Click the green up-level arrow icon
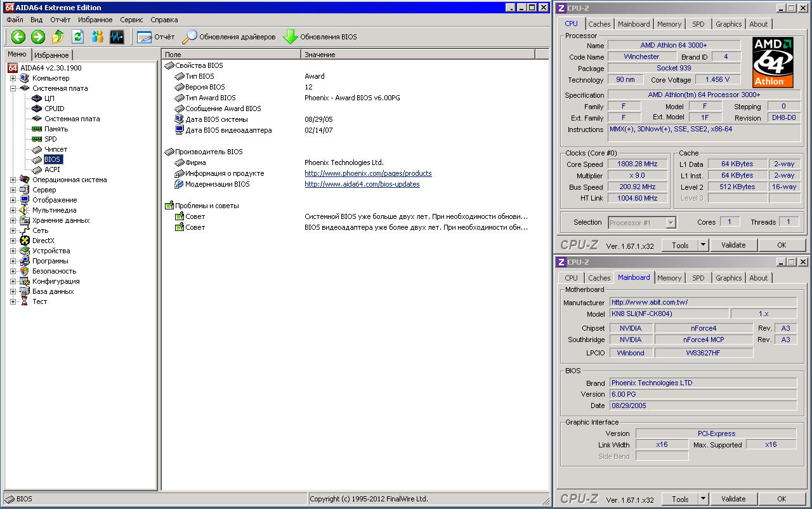 pyautogui.click(x=58, y=37)
